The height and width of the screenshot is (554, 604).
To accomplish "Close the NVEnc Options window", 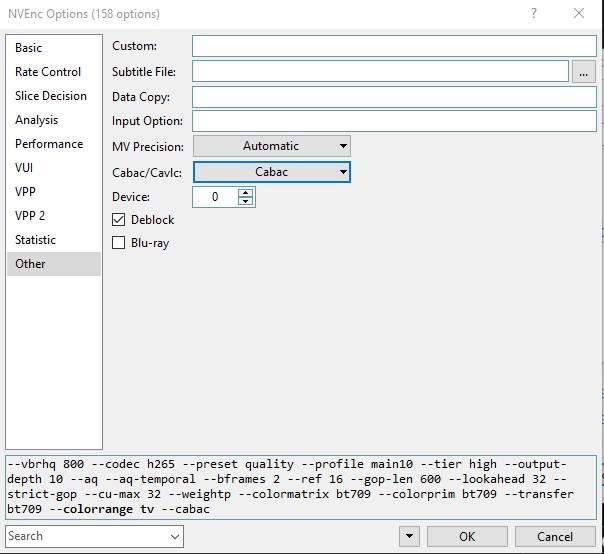I will coord(579,13).
